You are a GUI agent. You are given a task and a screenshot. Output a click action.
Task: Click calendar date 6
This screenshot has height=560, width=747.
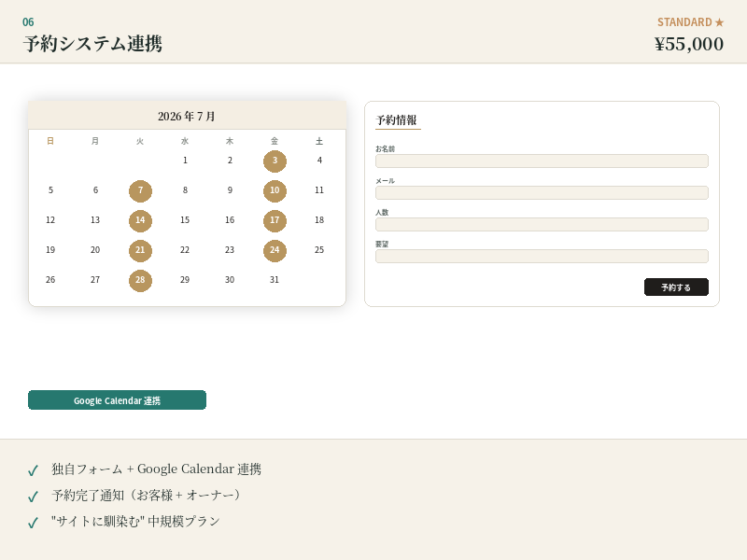[x=96, y=190]
